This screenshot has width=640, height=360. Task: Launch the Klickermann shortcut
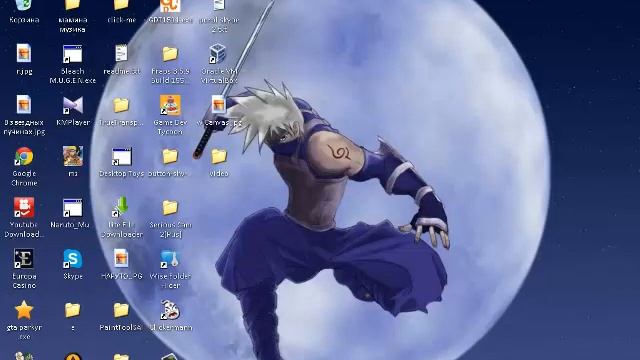pos(170,310)
